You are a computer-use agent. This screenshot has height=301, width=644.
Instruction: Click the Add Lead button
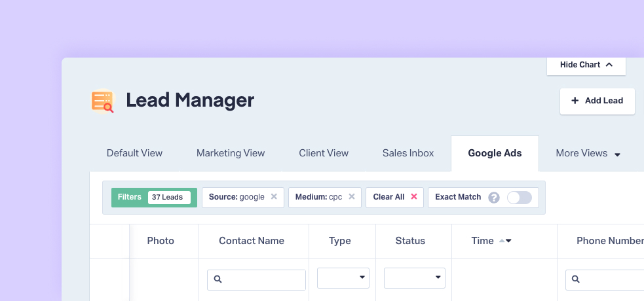click(x=597, y=101)
